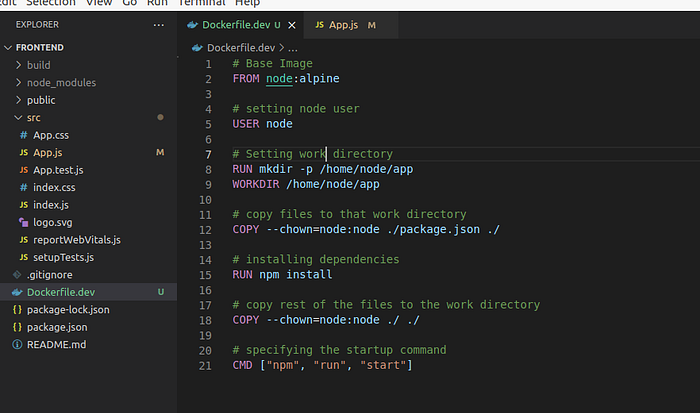Screen dimensions: 700x413
Task: Click the 'RUN mkdir -p /home/node/app' line
Action: click(x=323, y=169)
